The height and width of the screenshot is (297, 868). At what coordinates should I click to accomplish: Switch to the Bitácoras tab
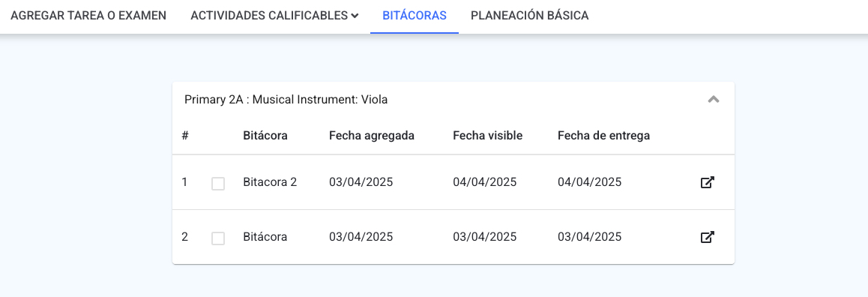click(415, 16)
